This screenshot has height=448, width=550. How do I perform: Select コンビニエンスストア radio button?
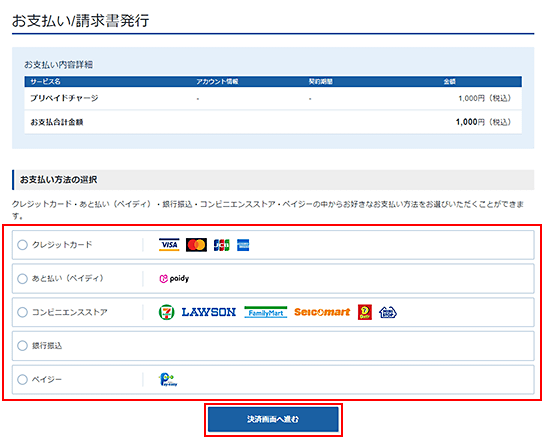(22, 312)
